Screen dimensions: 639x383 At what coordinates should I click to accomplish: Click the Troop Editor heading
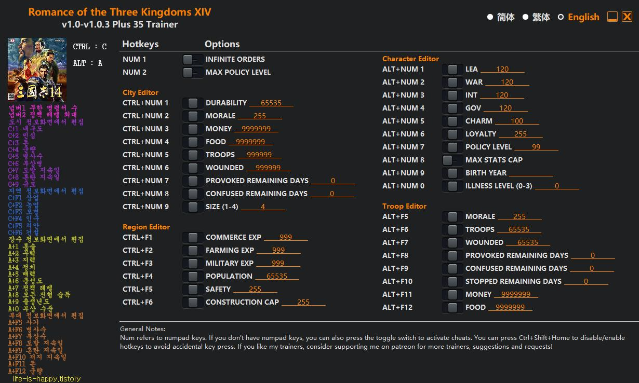point(404,206)
